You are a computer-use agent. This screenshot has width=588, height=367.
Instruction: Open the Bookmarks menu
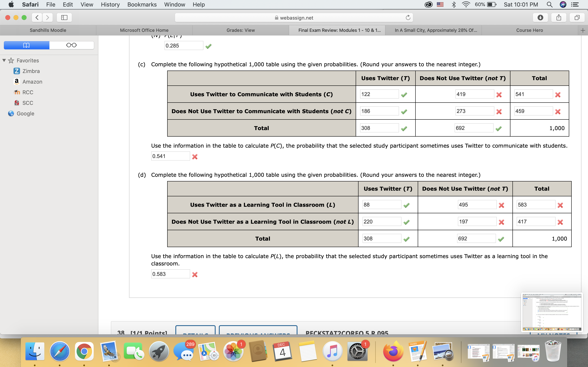click(142, 4)
